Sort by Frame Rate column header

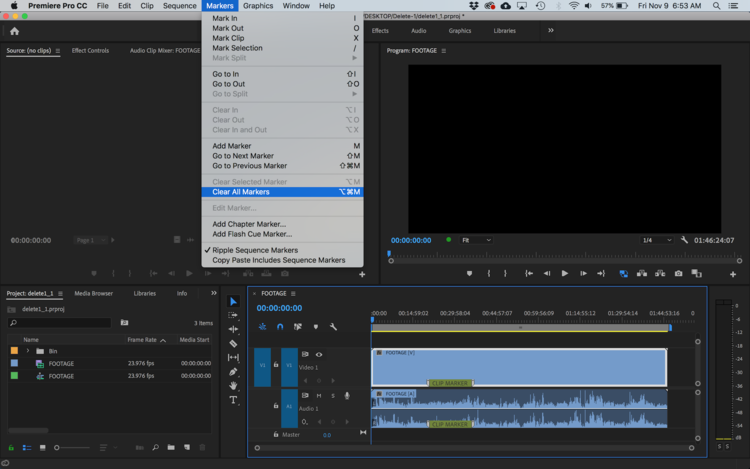(142, 339)
